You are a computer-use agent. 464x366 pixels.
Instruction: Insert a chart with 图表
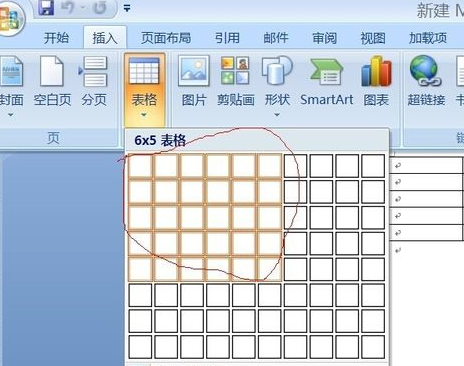(376, 81)
